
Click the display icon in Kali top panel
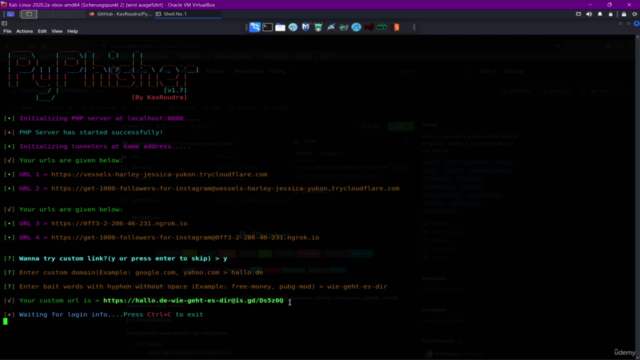578,14
